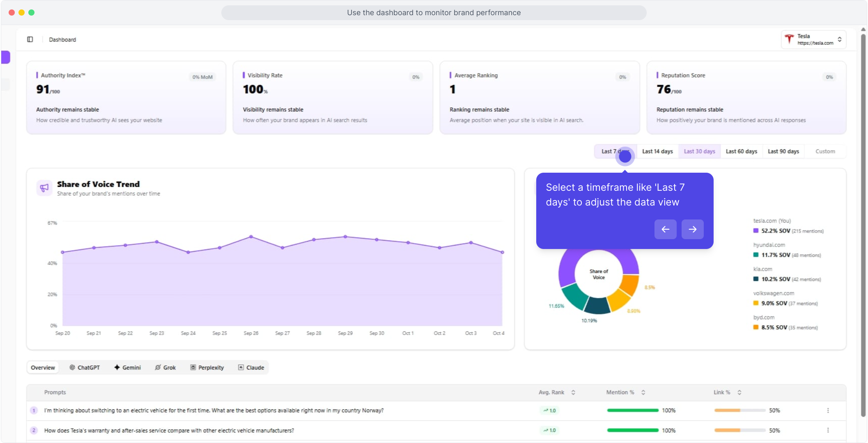Switch to the ChatGPT tab
Image resolution: width=868 pixels, height=443 pixels.
[x=85, y=368]
